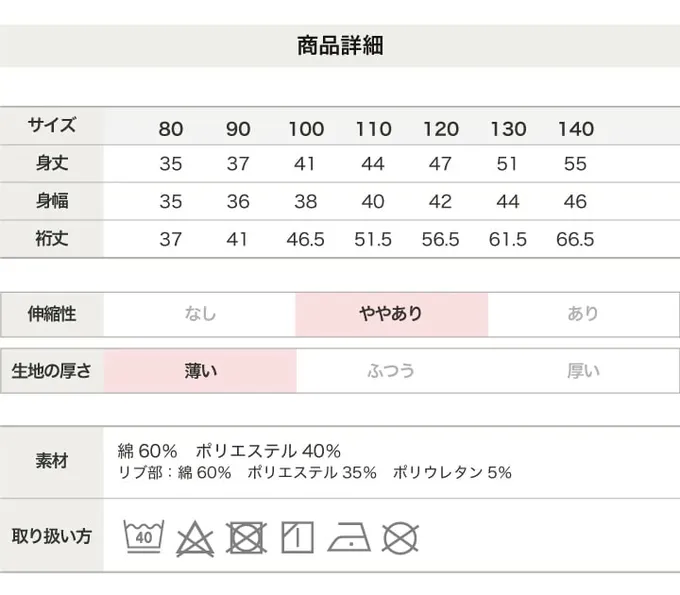Click the 身丈 row label
The width and height of the screenshot is (680, 595).
pyautogui.click(x=52, y=163)
